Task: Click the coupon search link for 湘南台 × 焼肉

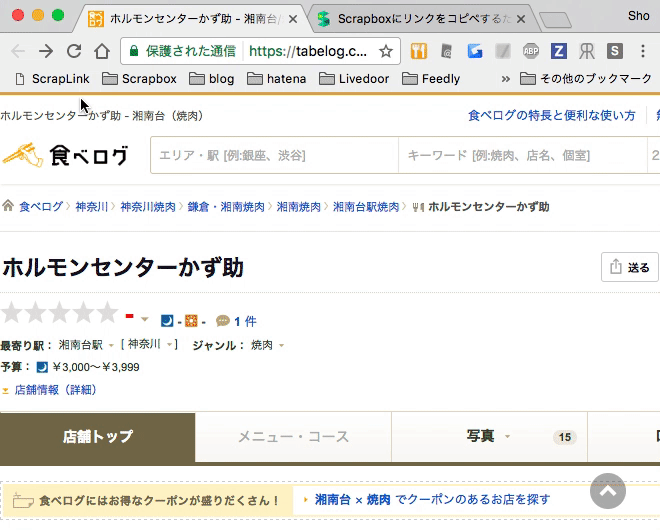Action: tap(432, 500)
